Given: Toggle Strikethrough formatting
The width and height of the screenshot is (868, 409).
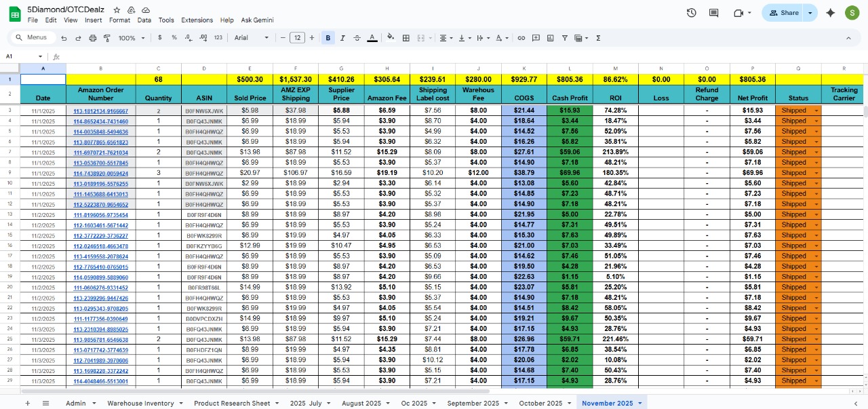Looking at the screenshot, I should (x=357, y=38).
